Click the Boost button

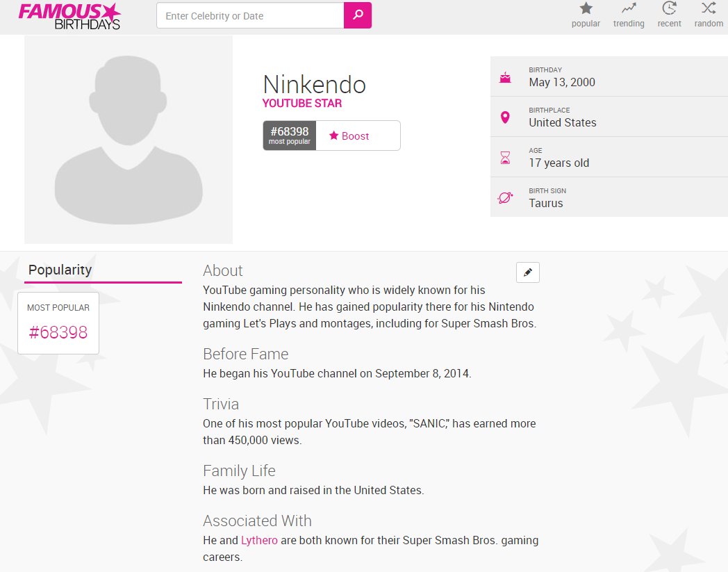click(358, 136)
